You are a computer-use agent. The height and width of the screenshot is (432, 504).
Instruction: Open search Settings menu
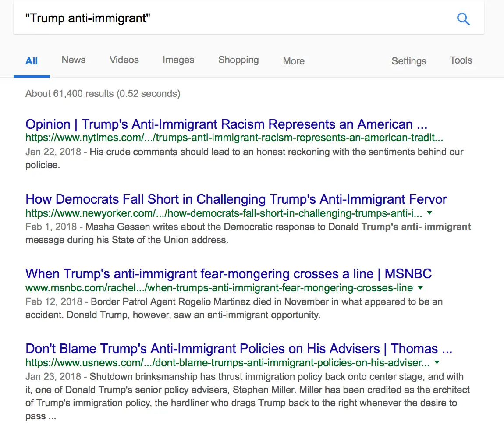409,61
